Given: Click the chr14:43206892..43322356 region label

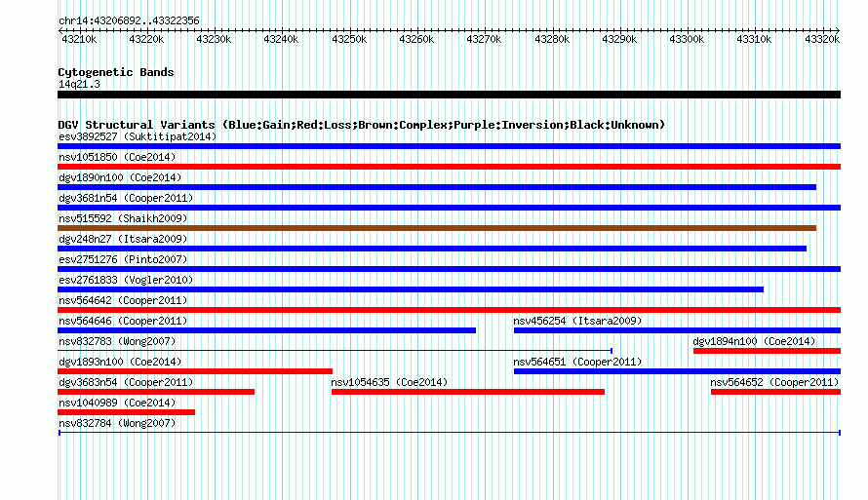Looking at the screenshot, I should pos(129,20).
